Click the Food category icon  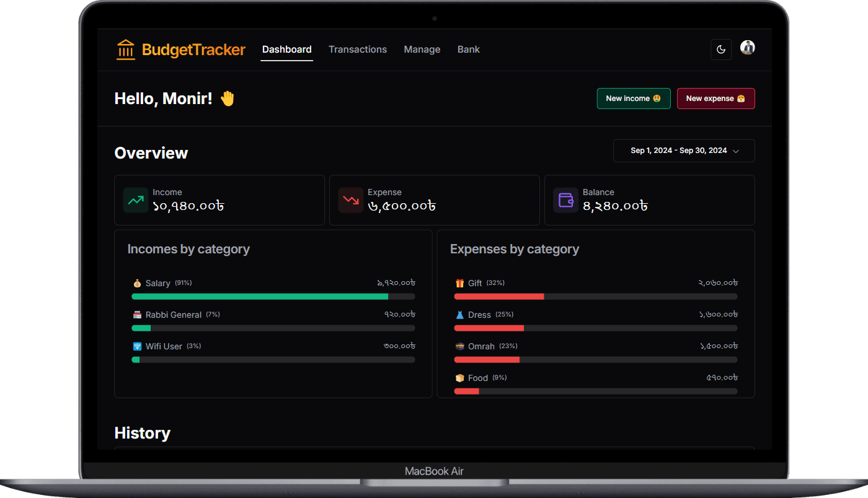coord(460,378)
